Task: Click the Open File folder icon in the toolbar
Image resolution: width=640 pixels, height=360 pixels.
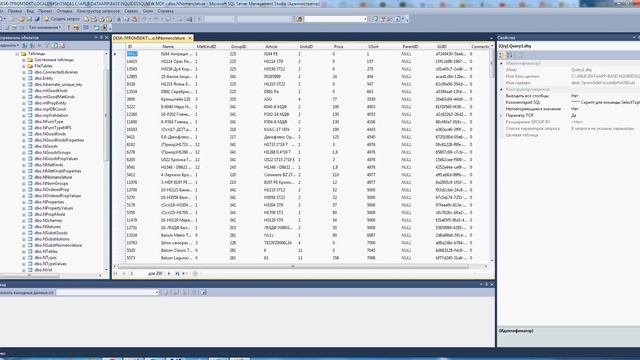Action: click(x=21, y=19)
